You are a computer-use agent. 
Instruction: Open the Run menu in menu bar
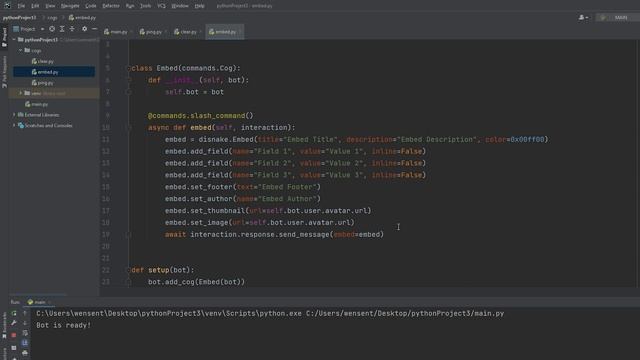pyautogui.click(x=130, y=6)
